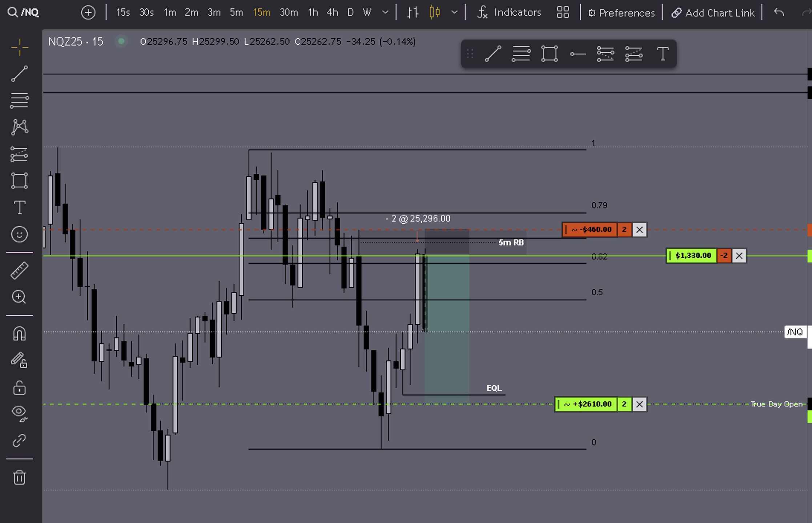The height and width of the screenshot is (523, 812).
Task: Add a new symbol with the plus icon
Action: tap(88, 13)
